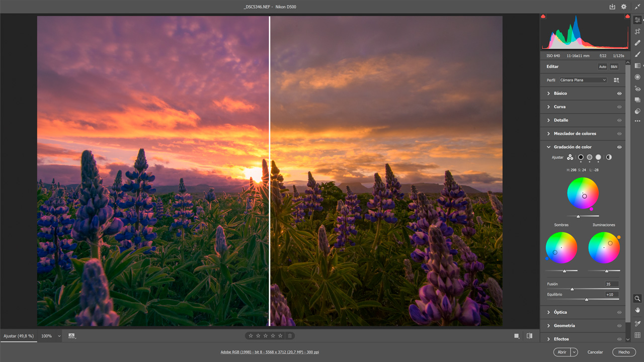Viewport: 644px width, 362px height.
Task: Open the Adobe RGB workflow options link
Action: tap(270, 352)
